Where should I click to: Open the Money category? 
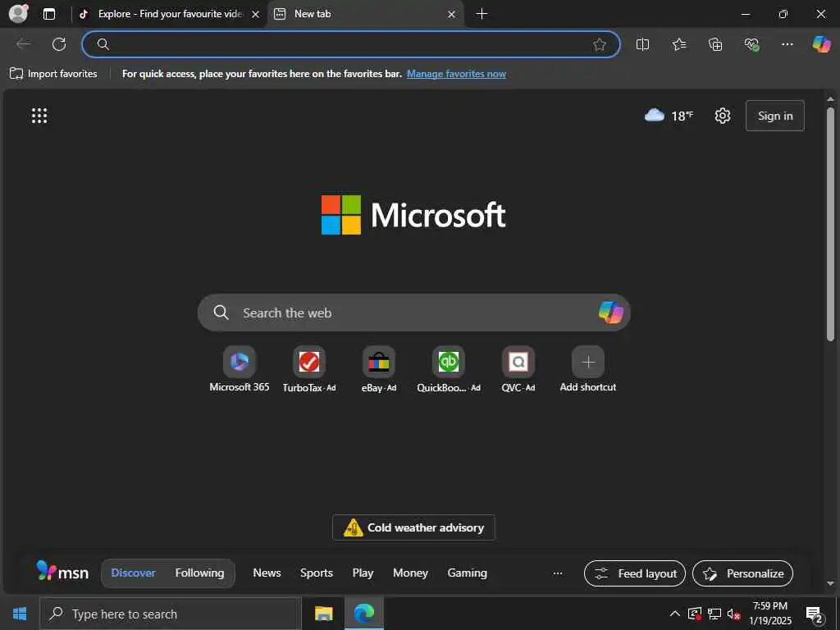(x=410, y=573)
